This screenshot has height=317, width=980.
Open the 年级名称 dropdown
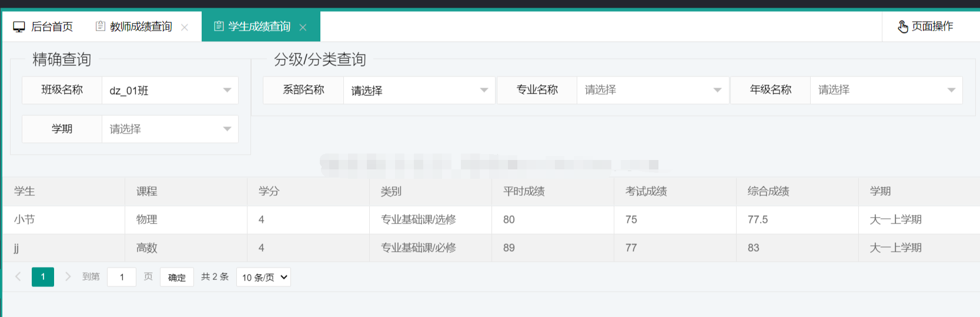[886, 90]
